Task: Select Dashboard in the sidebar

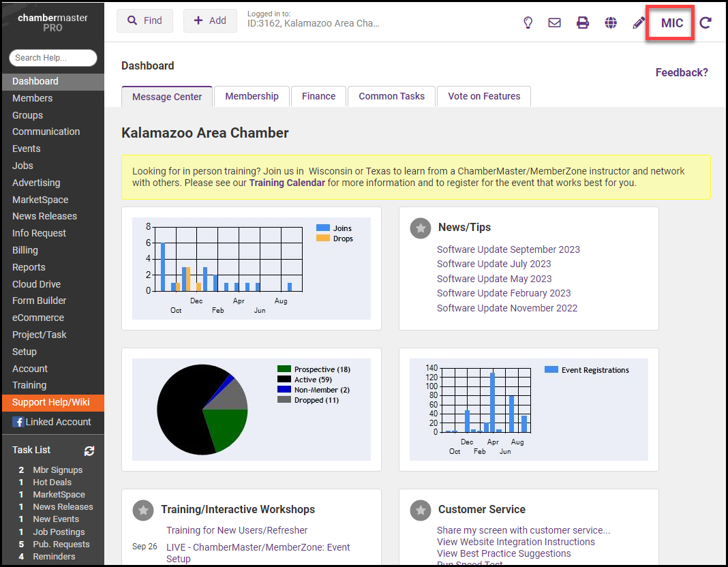Action: [x=53, y=81]
